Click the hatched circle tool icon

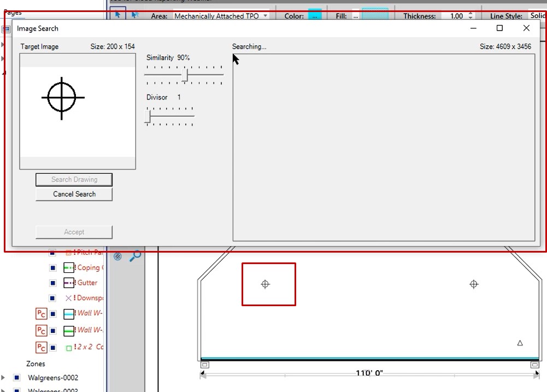pos(117,256)
